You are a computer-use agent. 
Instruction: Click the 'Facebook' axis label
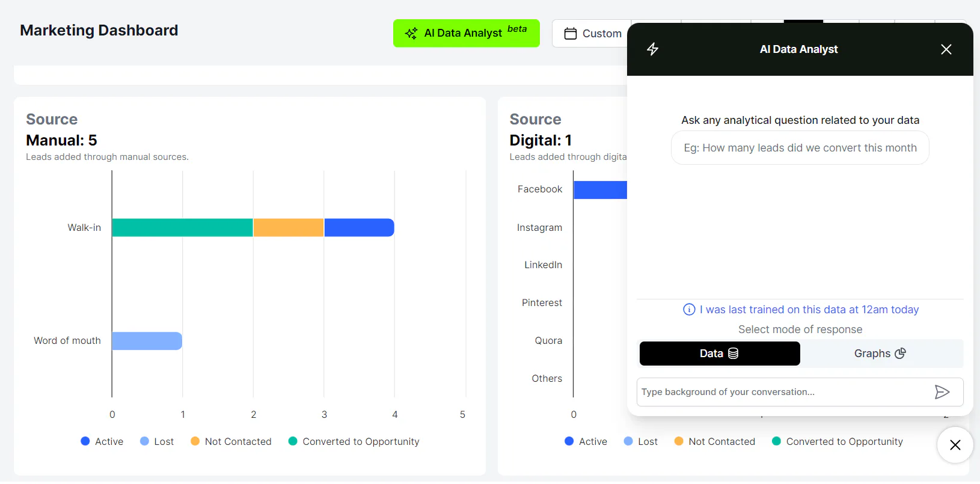[x=540, y=189]
